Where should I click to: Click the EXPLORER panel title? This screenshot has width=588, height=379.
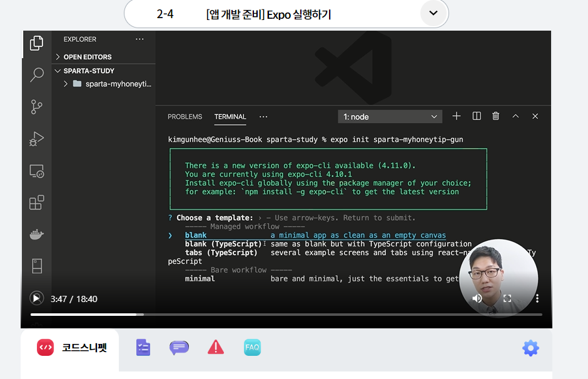pyautogui.click(x=80, y=39)
